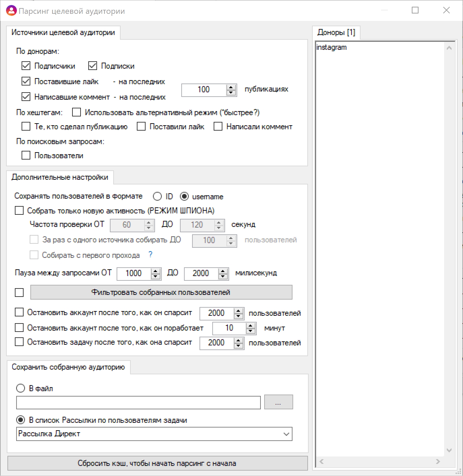Increase publications count spinner
This screenshot has width=463, height=476.
[231, 87]
